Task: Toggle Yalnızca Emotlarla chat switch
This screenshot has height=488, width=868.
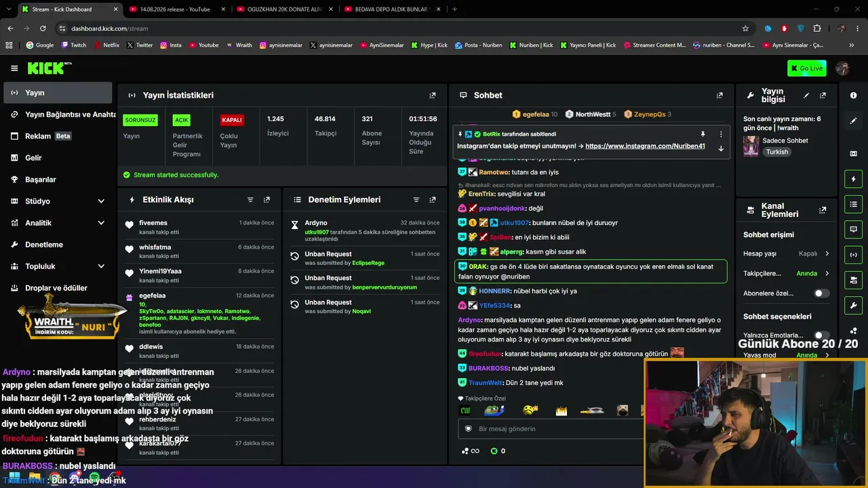Action: (x=821, y=335)
